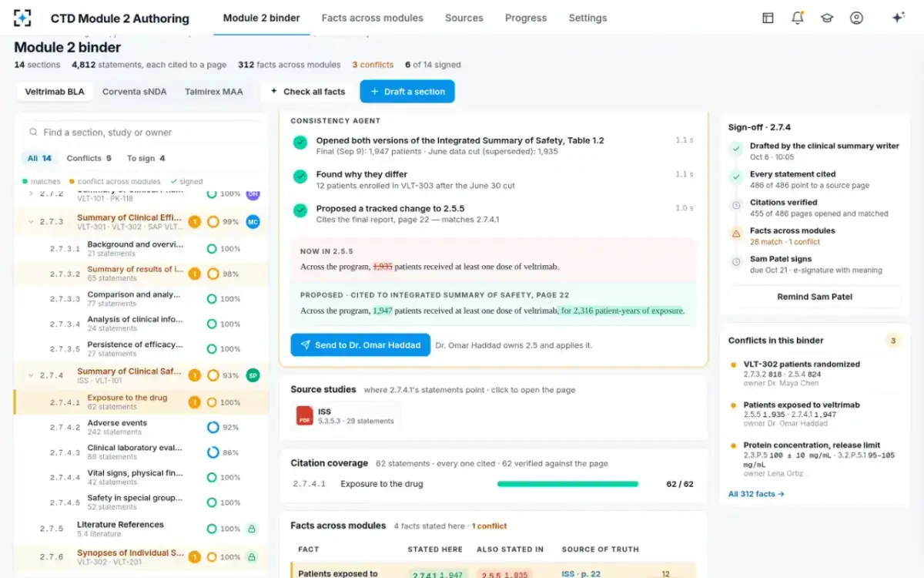The image size is (924, 578).
Task: Click the CTD Module 2 Authoring app logo
Action: coord(23,18)
